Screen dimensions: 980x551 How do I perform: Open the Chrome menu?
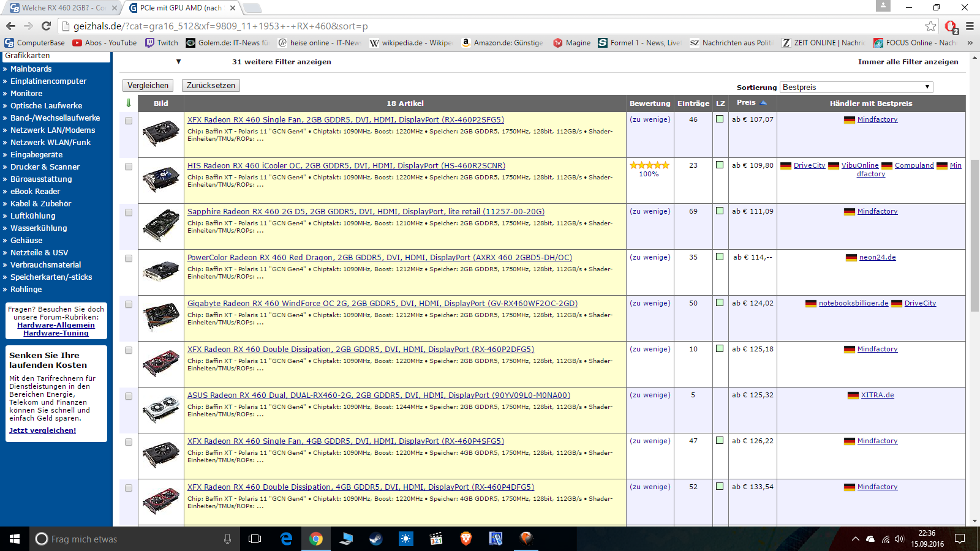click(x=970, y=26)
